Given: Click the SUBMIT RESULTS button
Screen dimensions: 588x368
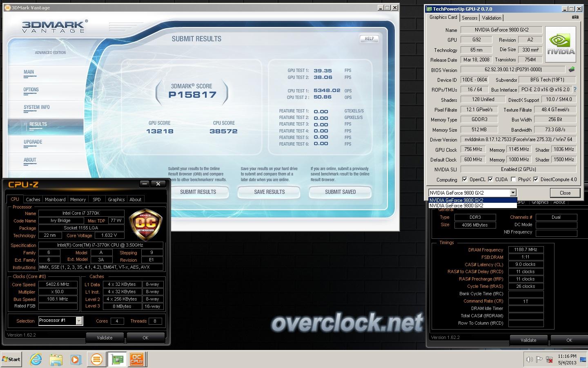Looking at the screenshot, I should (198, 192).
